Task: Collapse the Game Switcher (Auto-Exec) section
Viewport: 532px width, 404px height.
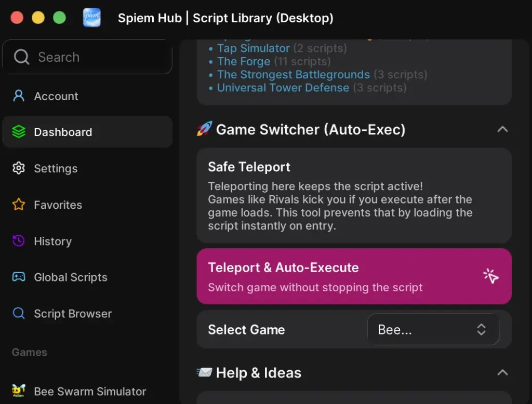Action: click(x=502, y=129)
